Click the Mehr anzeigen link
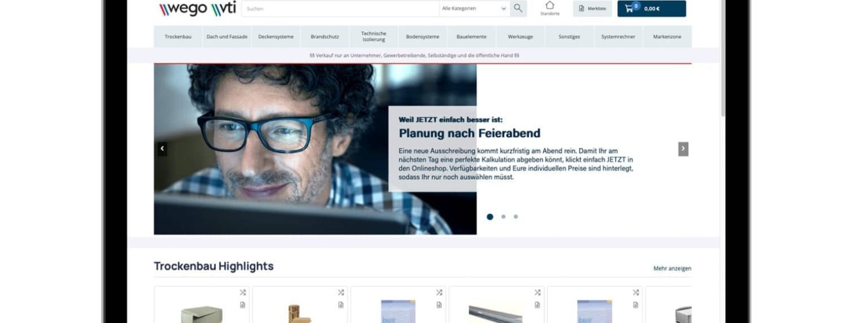Viewport: 868px width, 323px height. pos(671,268)
